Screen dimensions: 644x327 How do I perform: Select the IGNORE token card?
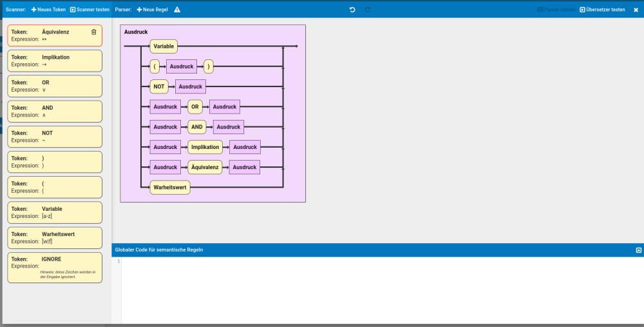55,268
